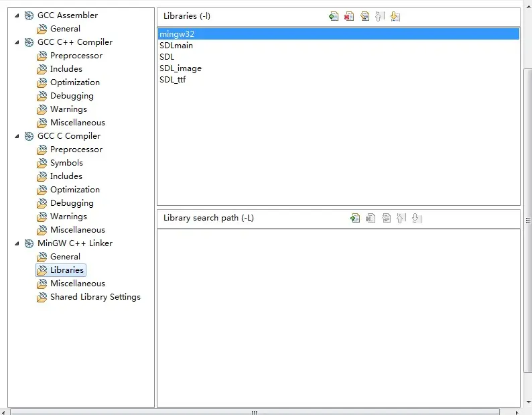Select SDL_image in the libraries list

pos(338,68)
